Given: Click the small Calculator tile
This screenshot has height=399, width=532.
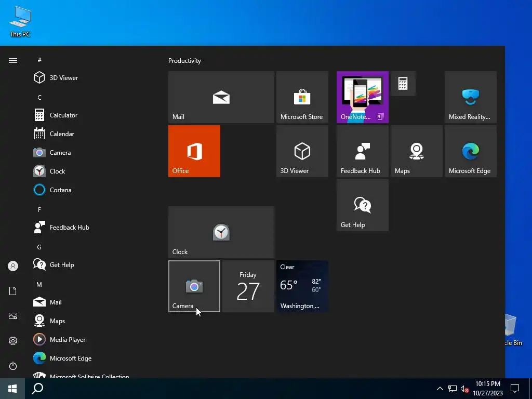Looking at the screenshot, I should pos(403,84).
